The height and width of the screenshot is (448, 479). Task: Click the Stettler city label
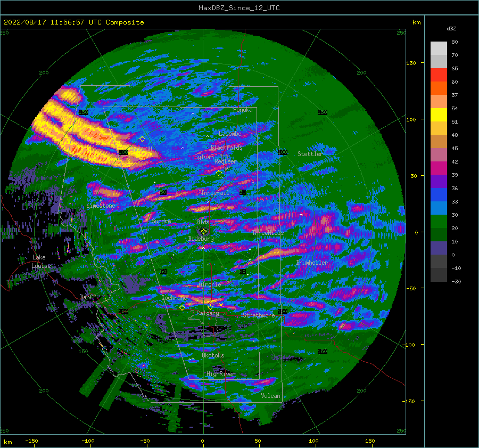[310, 154]
